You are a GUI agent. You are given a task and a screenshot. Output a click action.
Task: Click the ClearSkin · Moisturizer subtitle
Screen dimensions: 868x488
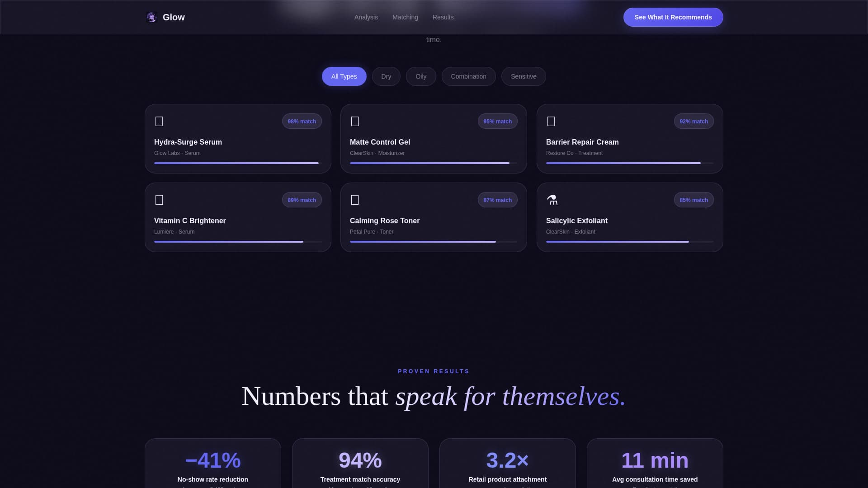point(377,153)
